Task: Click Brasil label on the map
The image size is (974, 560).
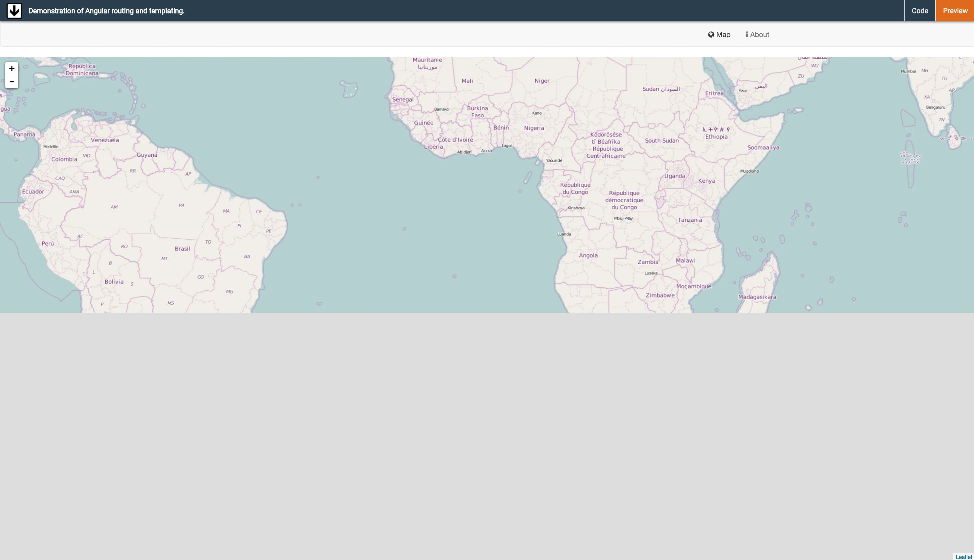Action: point(182,249)
